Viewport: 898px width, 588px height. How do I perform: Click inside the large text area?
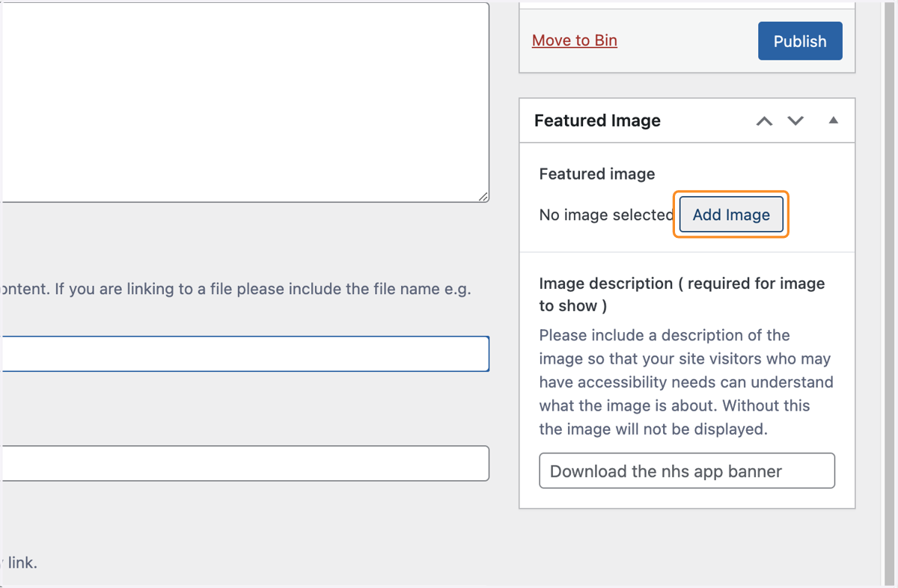click(245, 102)
